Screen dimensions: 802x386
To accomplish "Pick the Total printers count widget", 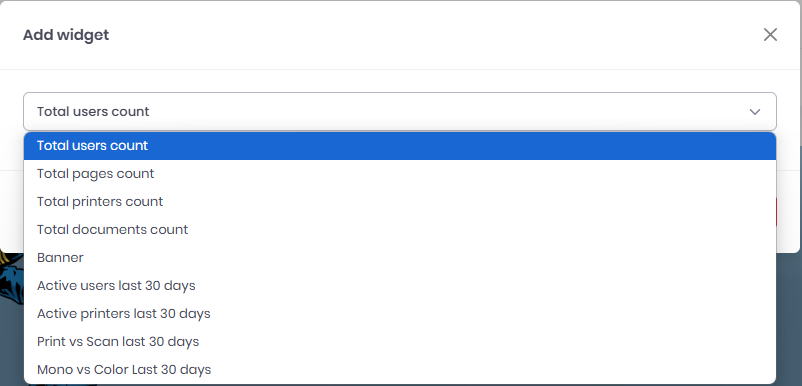I will point(400,201).
